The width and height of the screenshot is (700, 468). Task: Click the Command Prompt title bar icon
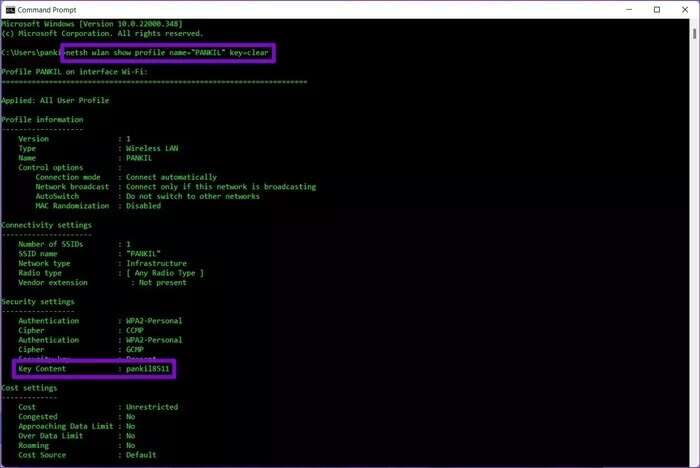tap(10, 10)
